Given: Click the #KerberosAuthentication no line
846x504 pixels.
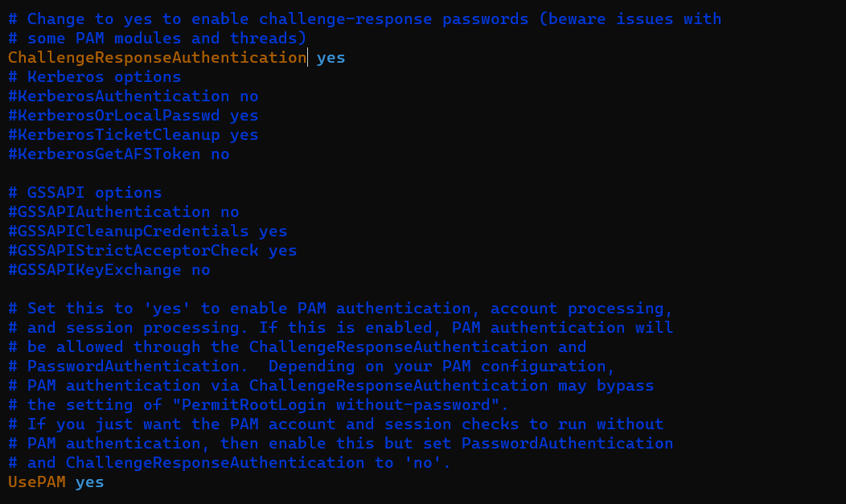Looking at the screenshot, I should click(x=133, y=96).
